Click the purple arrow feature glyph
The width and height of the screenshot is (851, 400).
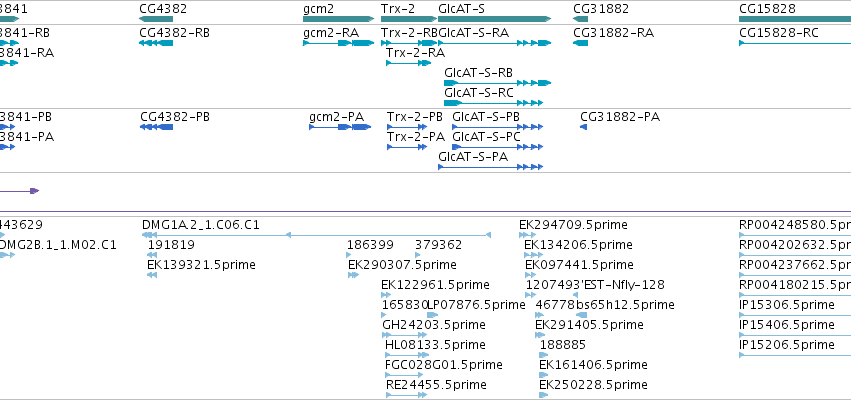click(x=20, y=191)
